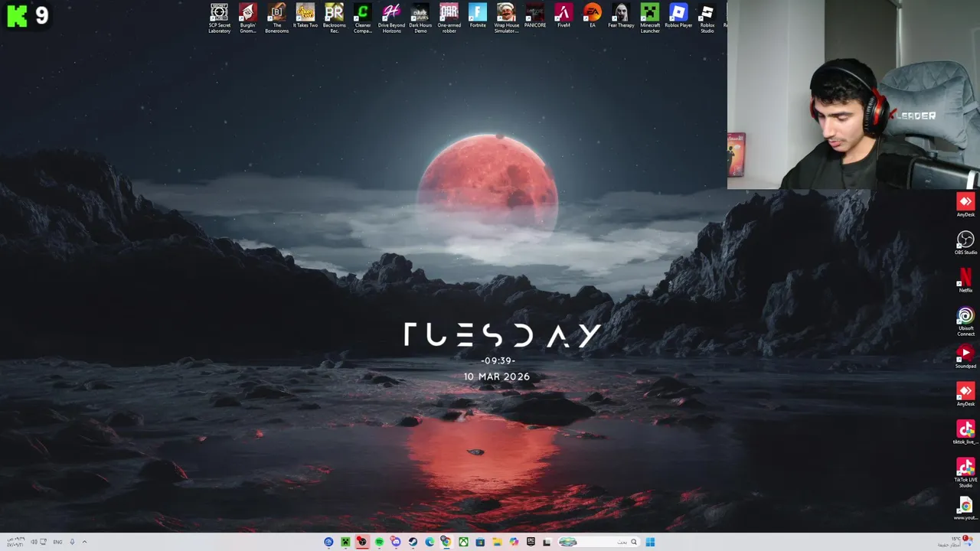Open Copilot from the taskbar
Viewport: 980px width, 551px height.
coord(514,542)
